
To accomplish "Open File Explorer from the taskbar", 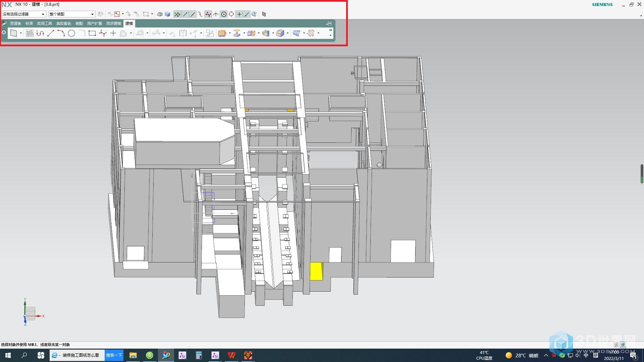I will click(133, 355).
